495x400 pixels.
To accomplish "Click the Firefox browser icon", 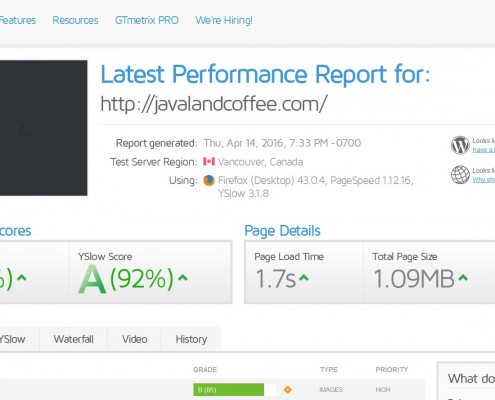I will [209, 180].
